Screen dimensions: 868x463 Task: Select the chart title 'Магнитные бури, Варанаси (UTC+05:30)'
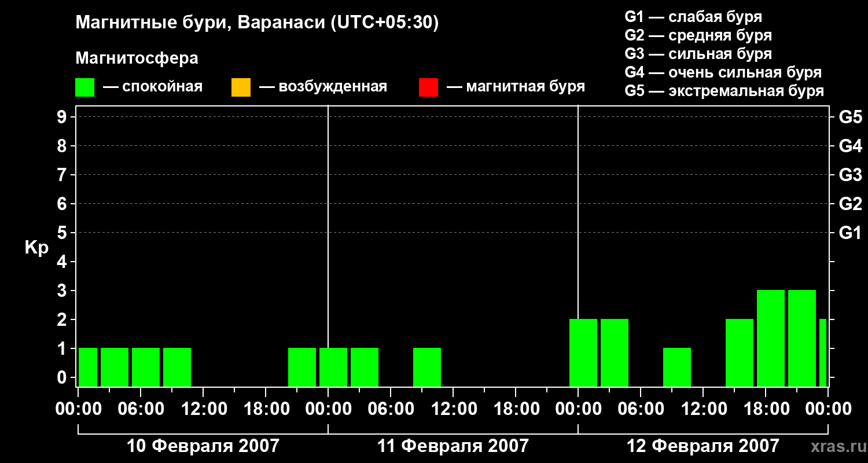(257, 23)
